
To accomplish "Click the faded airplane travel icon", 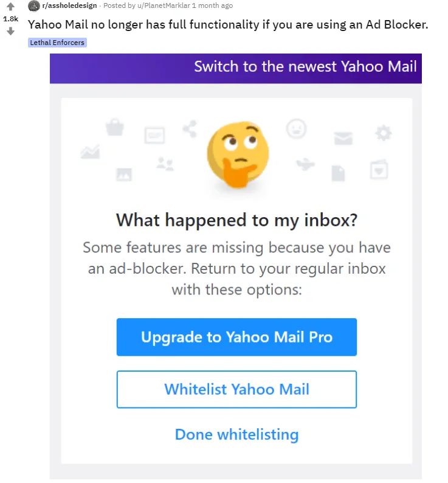I will click(x=306, y=164).
